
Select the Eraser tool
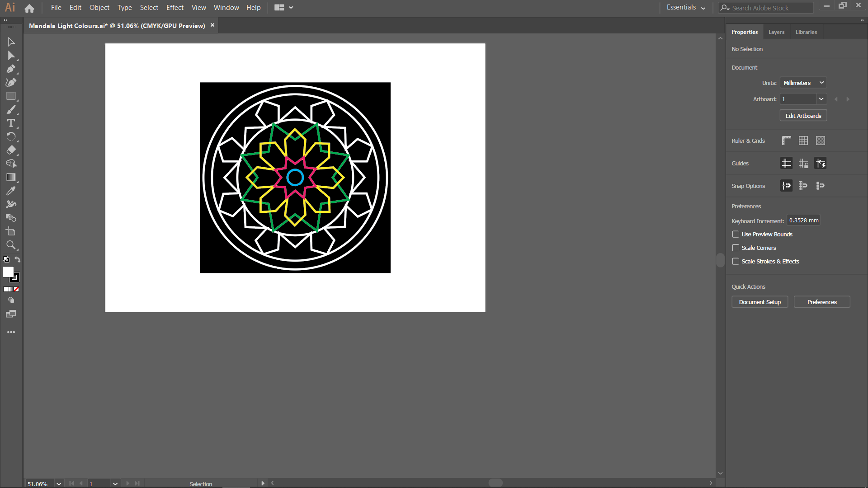point(11,150)
